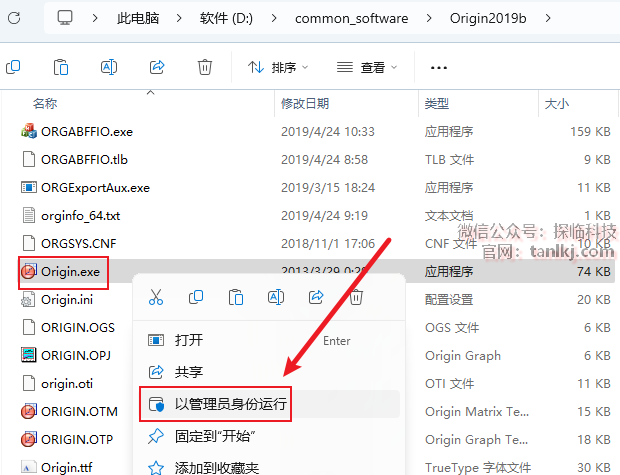Click the Origin2019b breadcrumb
The image size is (620, 475).
488,18
